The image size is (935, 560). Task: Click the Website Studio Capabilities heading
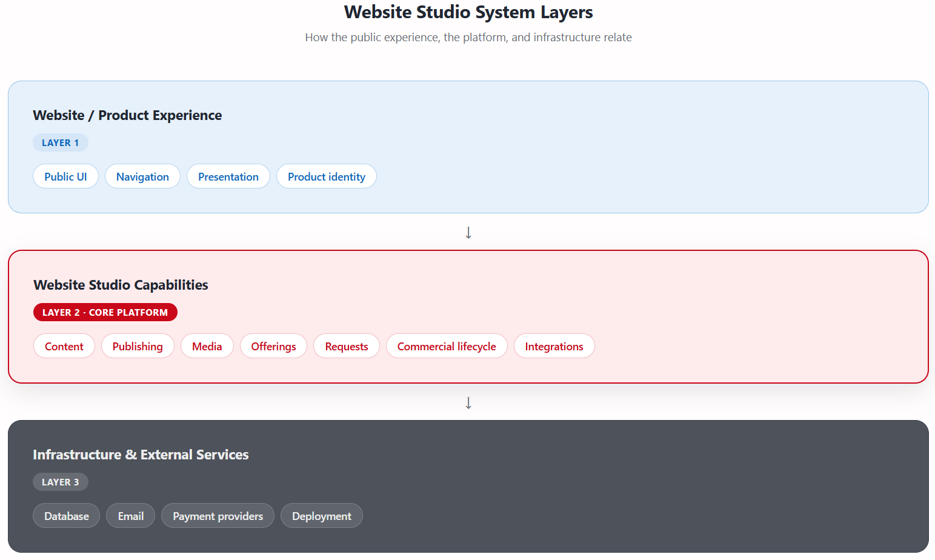[121, 285]
